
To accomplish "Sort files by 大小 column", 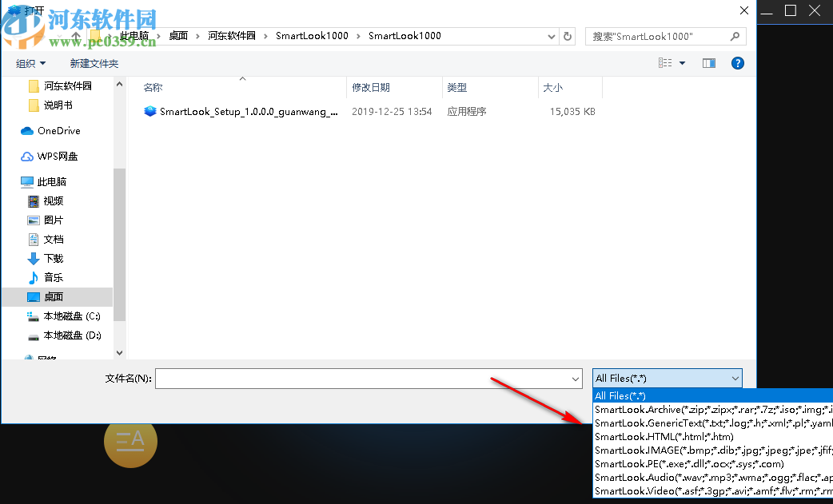I will (552, 88).
